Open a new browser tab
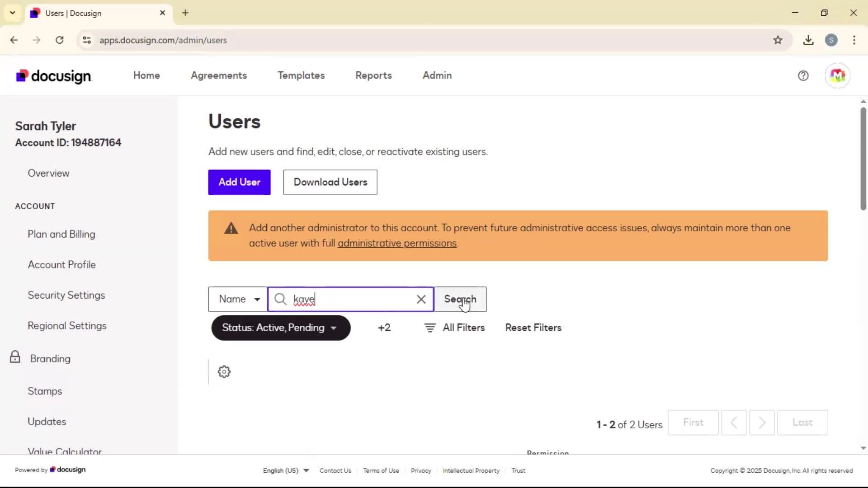 coord(185,13)
